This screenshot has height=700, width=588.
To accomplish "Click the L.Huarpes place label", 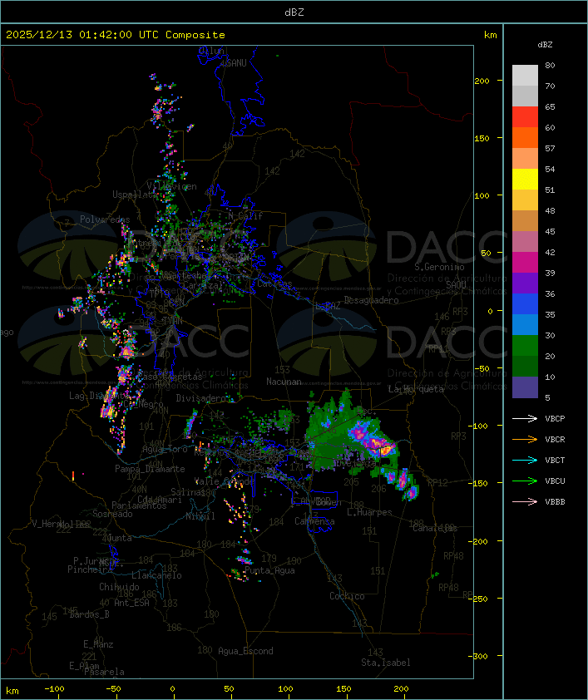I will pos(369,512).
